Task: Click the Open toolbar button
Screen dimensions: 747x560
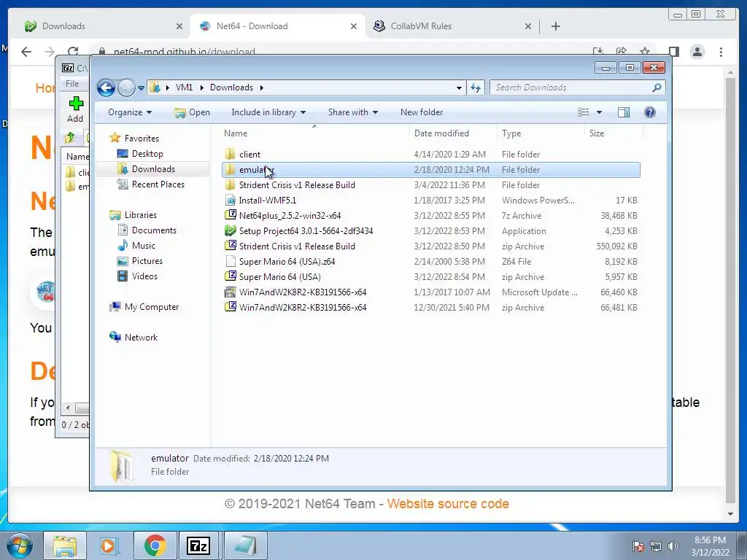Action: click(x=193, y=112)
